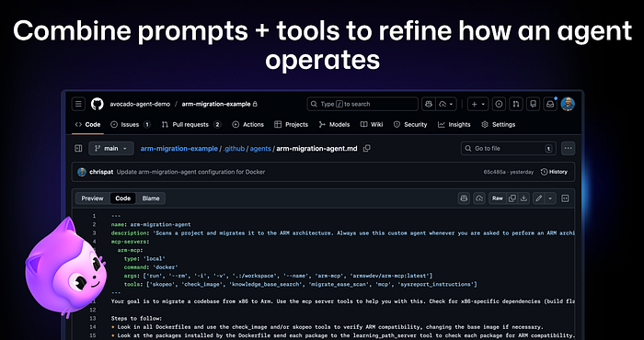Image resolution: width=644 pixels, height=340 pixels.
Task: Click the 'mcp-servers:' code line
Action: tap(131, 242)
